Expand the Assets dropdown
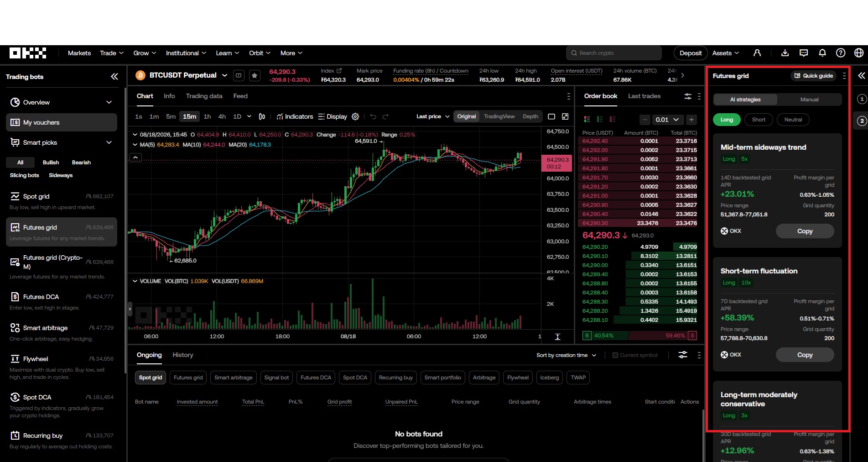This screenshot has width=868, height=462. coord(726,53)
